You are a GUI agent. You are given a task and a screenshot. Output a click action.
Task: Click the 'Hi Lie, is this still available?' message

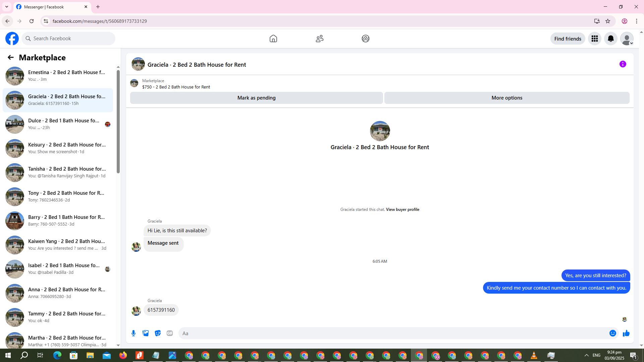pyautogui.click(x=177, y=231)
